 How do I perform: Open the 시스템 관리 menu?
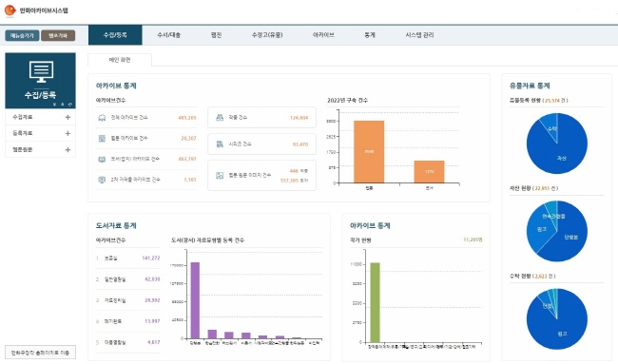(x=419, y=35)
